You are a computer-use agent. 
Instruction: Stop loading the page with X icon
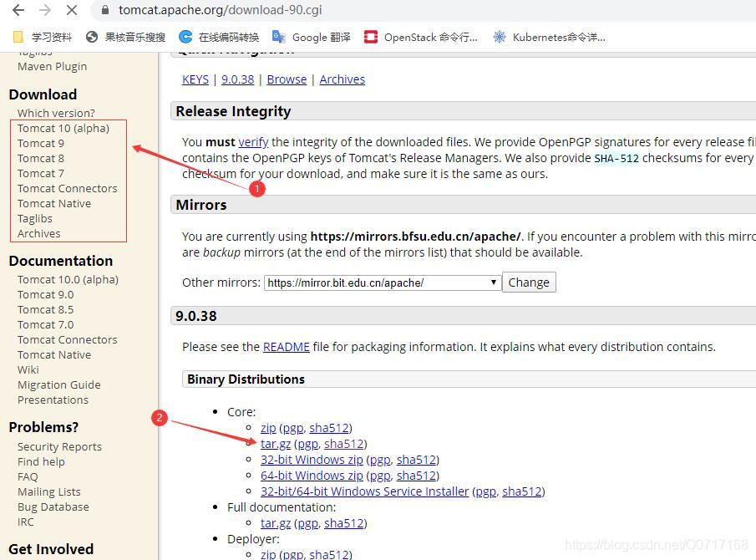coord(72,10)
